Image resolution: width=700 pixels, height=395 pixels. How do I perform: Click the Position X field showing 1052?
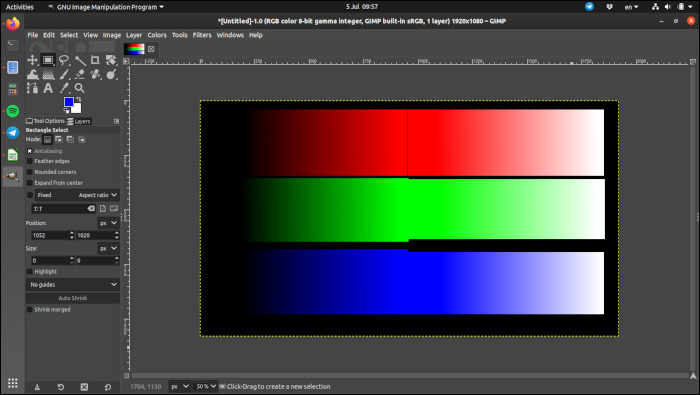(52, 235)
